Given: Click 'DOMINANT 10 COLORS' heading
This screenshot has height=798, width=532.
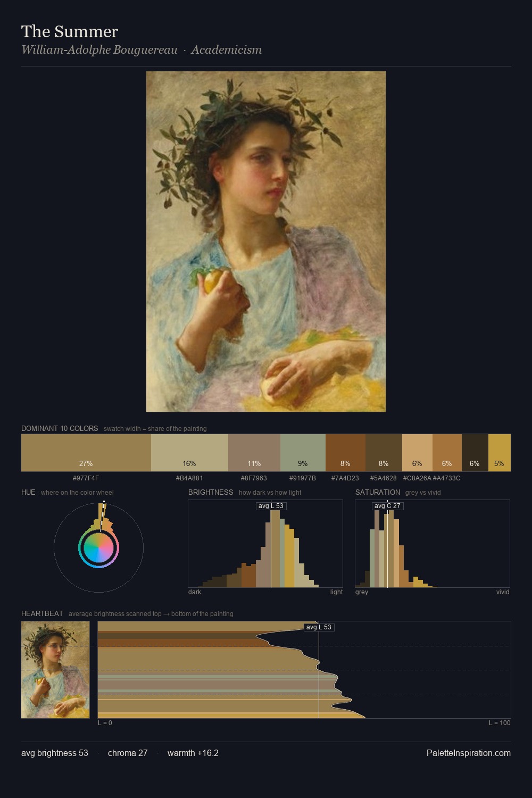Looking at the screenshot, I should pos(60,428).
